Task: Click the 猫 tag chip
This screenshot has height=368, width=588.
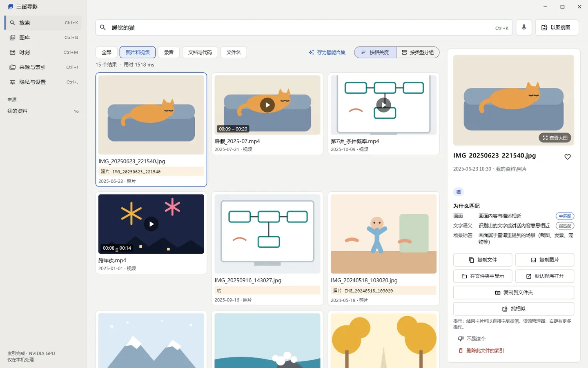Action: coord(459,192)
